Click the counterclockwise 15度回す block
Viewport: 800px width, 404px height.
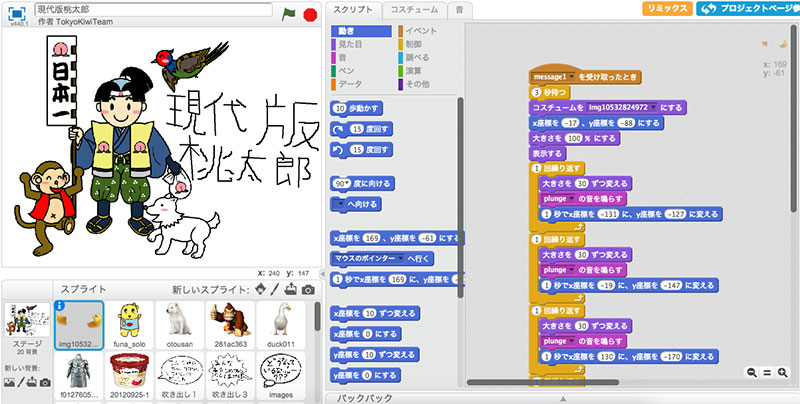point(361,149)
